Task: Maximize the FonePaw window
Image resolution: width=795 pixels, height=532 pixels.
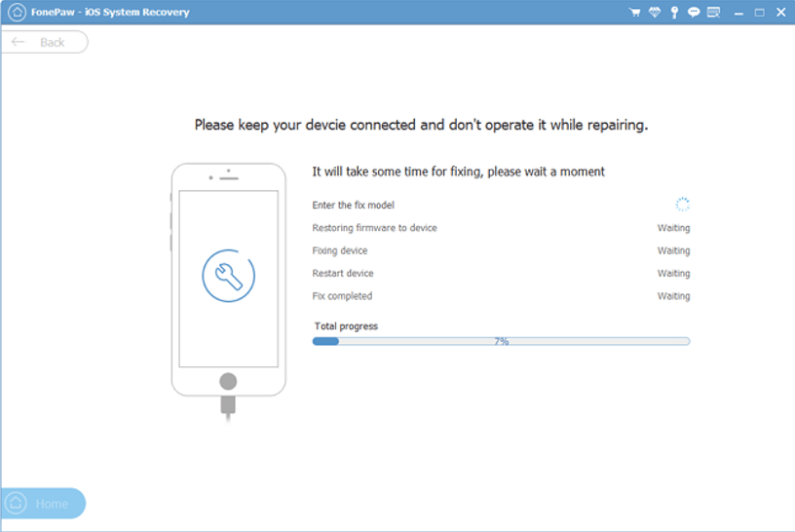Action: coord(759,12)
